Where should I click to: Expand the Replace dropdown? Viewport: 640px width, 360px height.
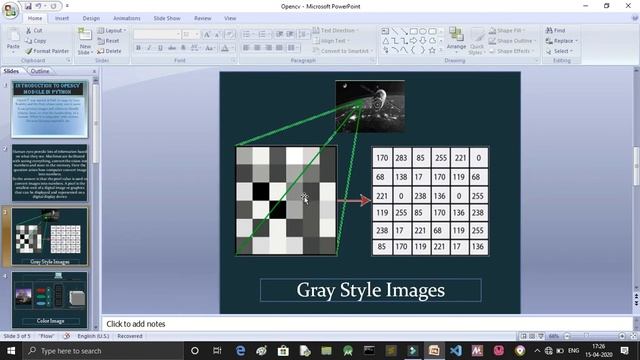(562, 41)
